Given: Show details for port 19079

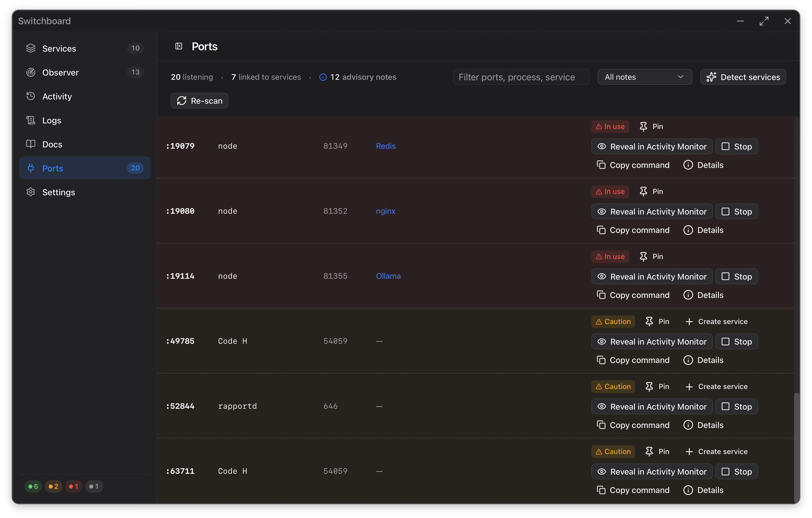Looking at the screenshot, I should click(x=704, y=165).
